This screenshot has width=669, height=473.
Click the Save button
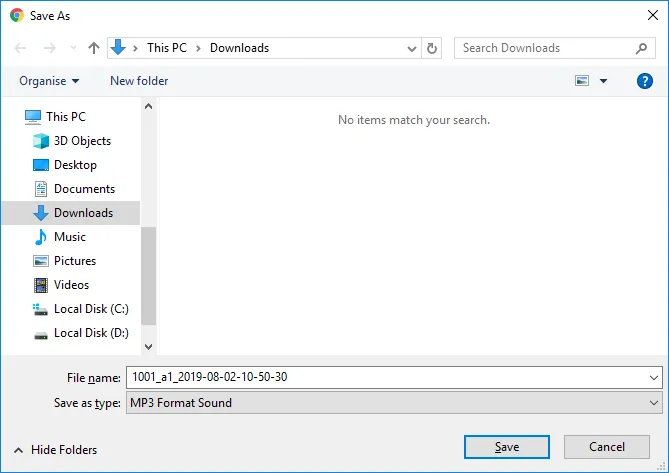507,447
